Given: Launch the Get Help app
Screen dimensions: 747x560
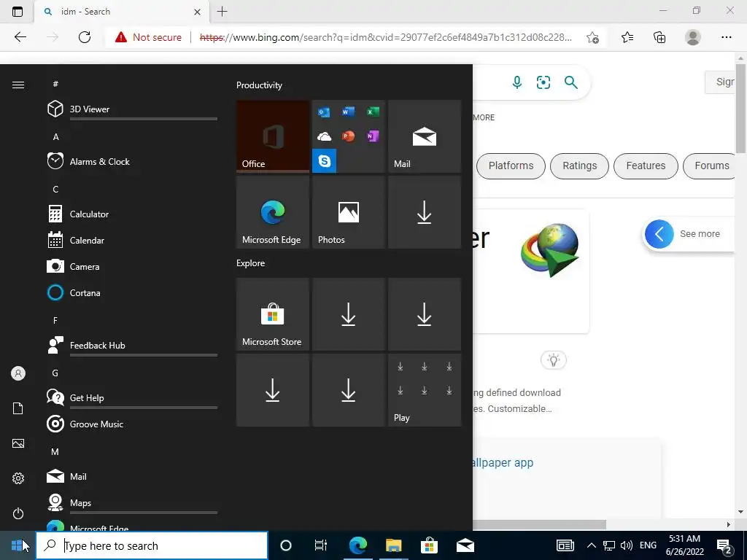Looking at the screenshot, I should pos(132,397).
